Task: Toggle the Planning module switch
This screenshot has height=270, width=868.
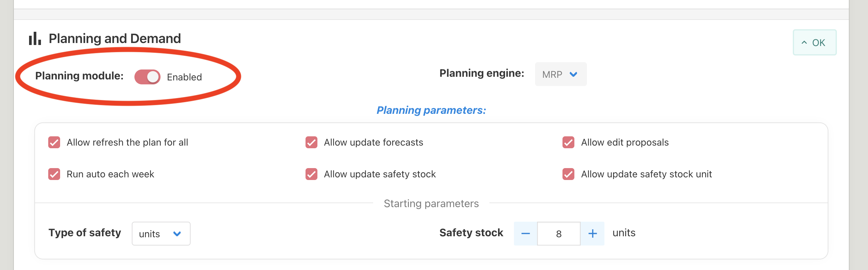Action: [x=147, y=77]
